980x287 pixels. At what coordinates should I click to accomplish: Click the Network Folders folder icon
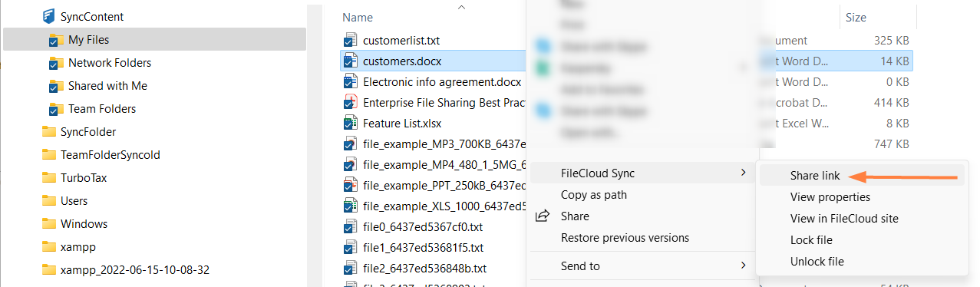[x=56, y=62]
